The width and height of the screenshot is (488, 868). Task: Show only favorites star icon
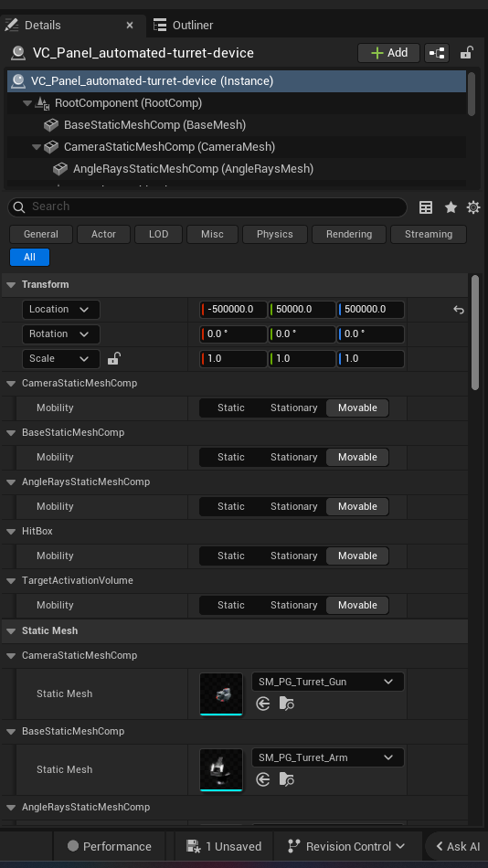[x=451, y=207]
